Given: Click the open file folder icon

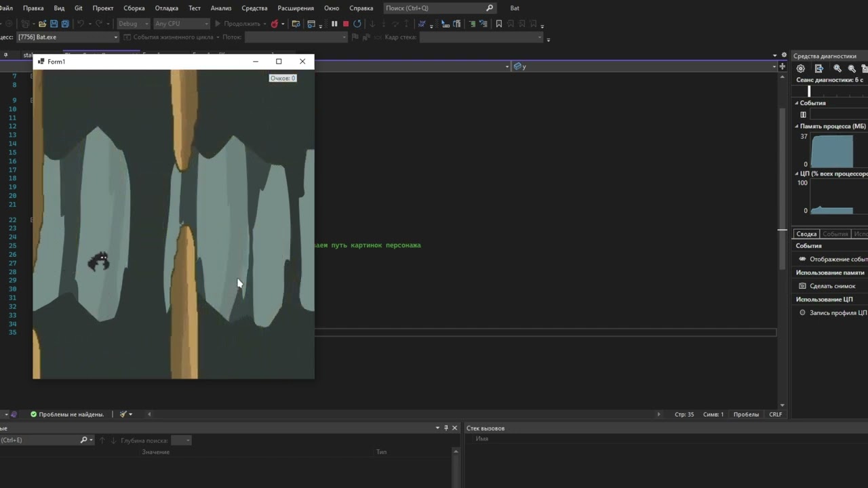Looking at the screenshot, I should (42, 24).
